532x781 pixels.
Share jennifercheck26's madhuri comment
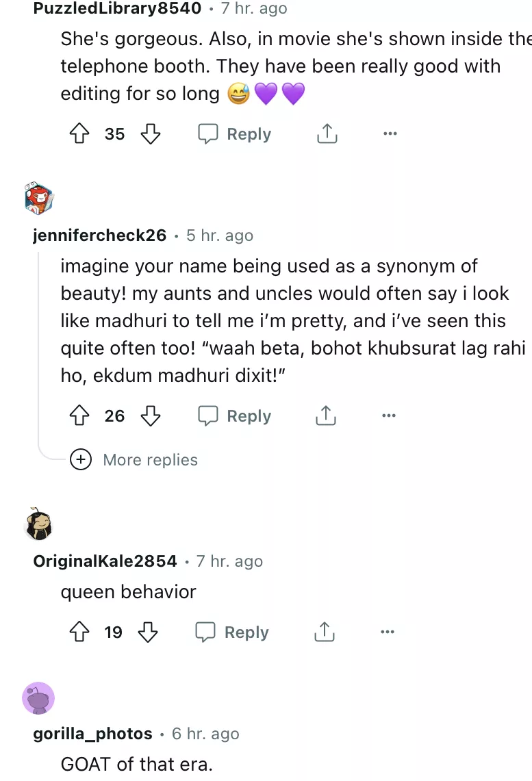326,416
